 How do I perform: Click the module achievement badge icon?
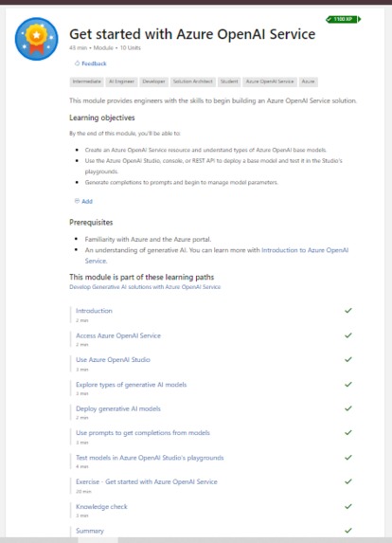tap(36, 39)
